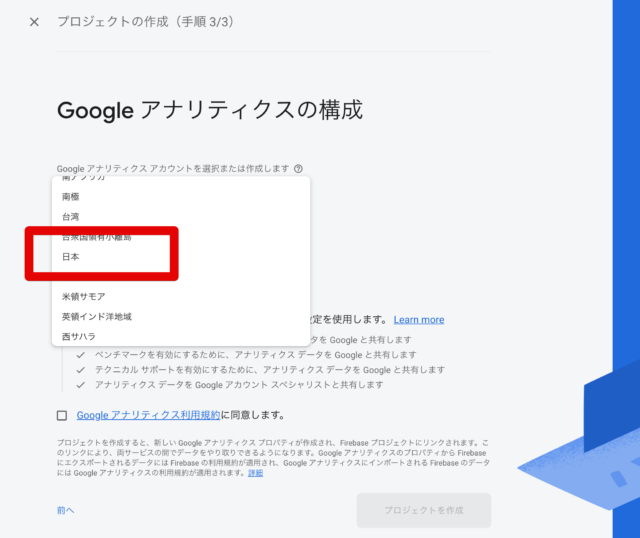Click the heading Google アナリティクスの構成
Image resolution: width=640 pixels, height=538 pixels.
coord(210,110)
